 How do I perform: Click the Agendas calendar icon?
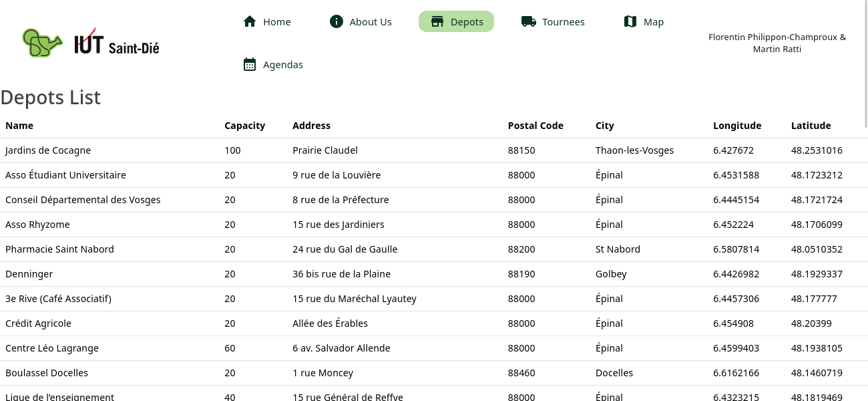pos(250,64)
